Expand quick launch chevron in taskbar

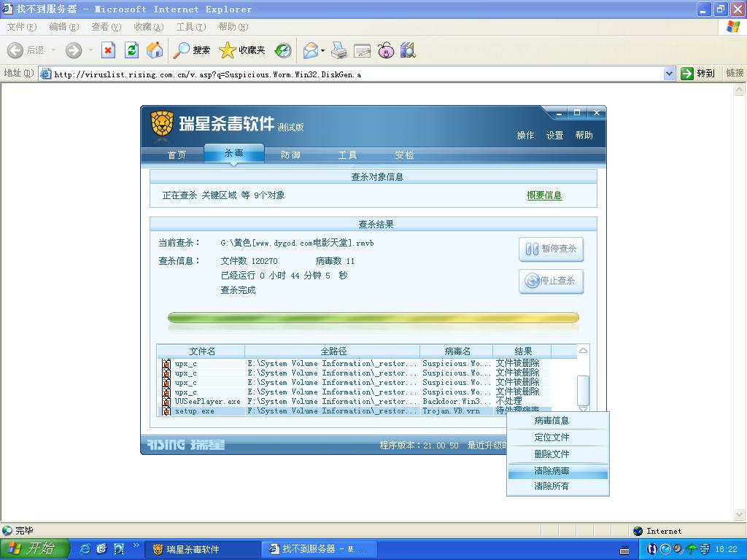click(135, 545)
